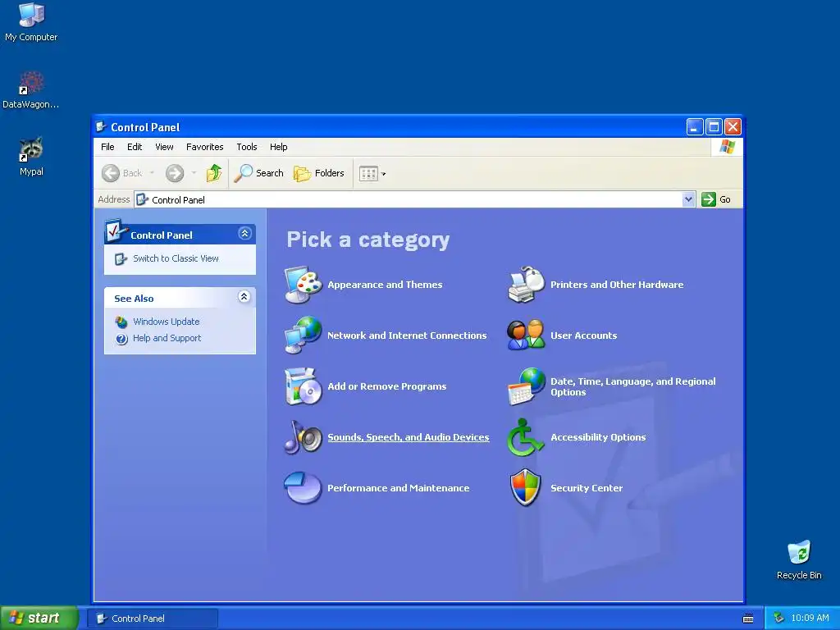Click the User Accounts link

[x=584, y=336]
